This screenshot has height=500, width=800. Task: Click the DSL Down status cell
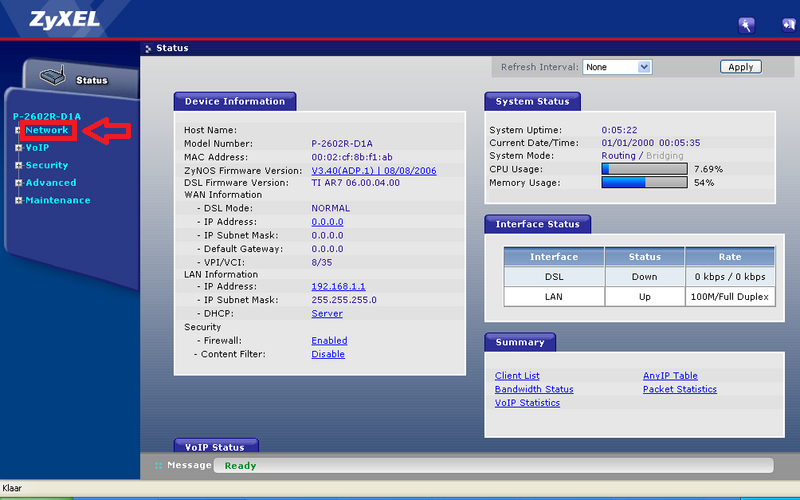click(x=645, y=277)
